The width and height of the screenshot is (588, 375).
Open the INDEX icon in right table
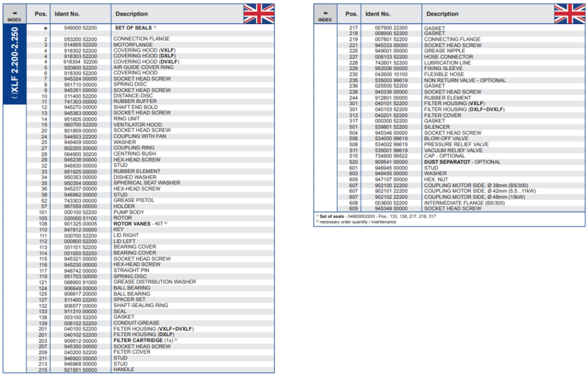pyautogui.click(x=325, y=14)
